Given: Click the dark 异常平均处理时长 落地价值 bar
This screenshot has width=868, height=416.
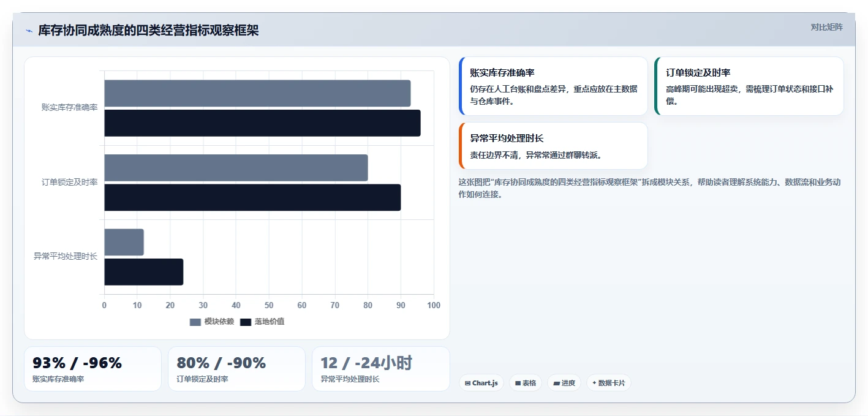Looking at the screenshot, I should tap(143, 272).
